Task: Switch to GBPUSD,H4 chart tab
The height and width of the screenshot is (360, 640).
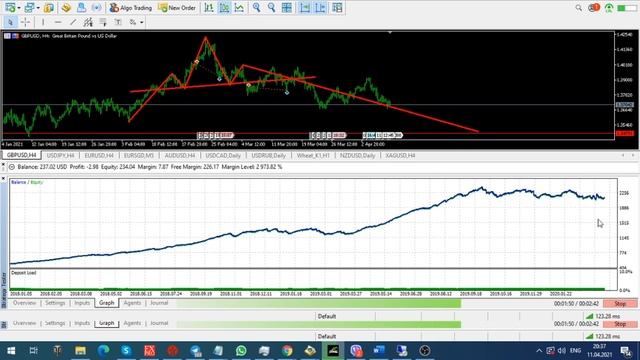Action: click(21, 156)
